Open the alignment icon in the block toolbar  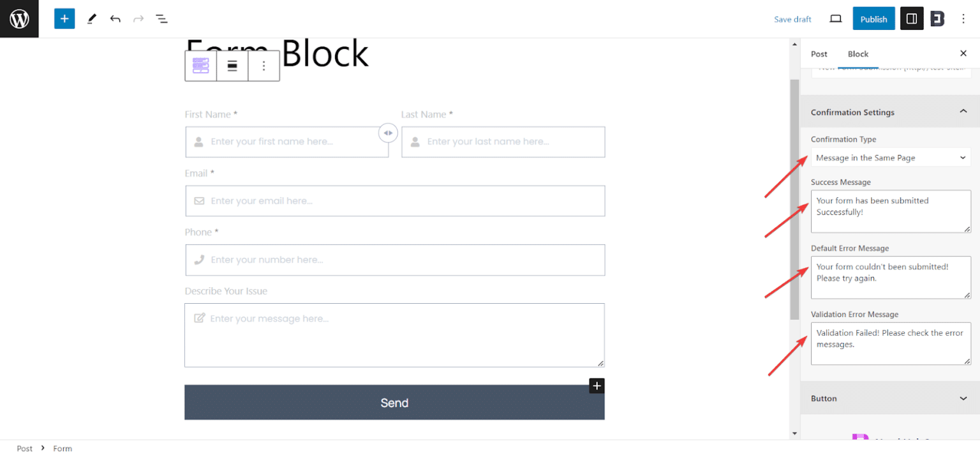pyautogui.click(x=232, y=65)
